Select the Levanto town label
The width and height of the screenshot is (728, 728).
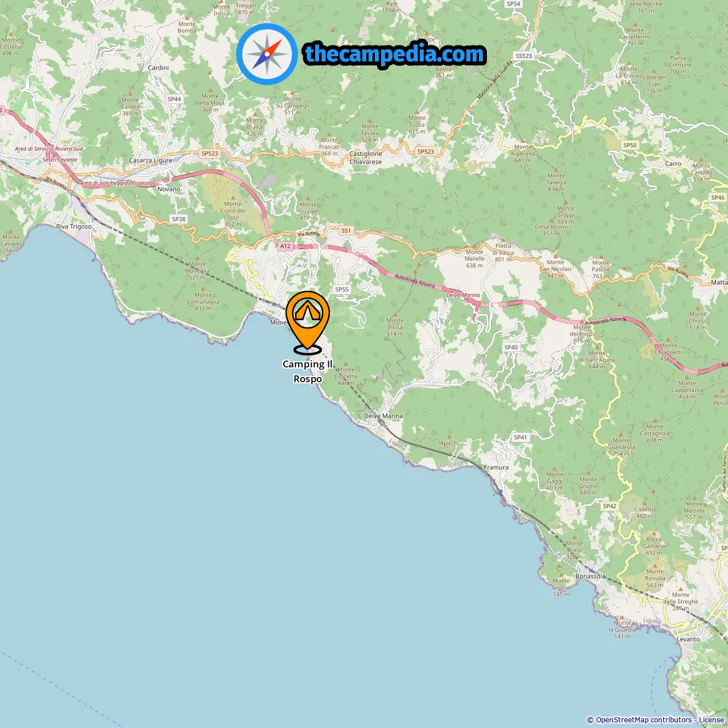pyautogui.click(x=688, y=639)
